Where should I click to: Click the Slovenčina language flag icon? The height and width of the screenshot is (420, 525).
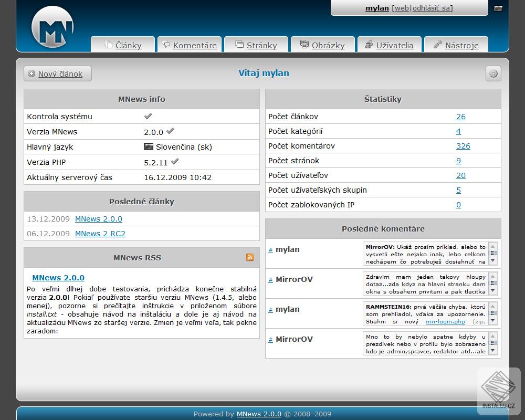coord(149,146)
